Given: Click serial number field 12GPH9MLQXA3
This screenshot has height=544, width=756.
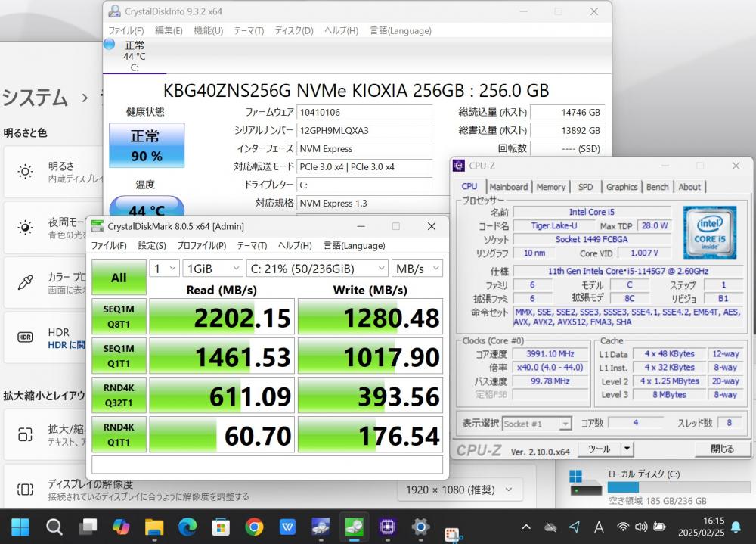Looking at the screenshot, I should tap(364, 131).
